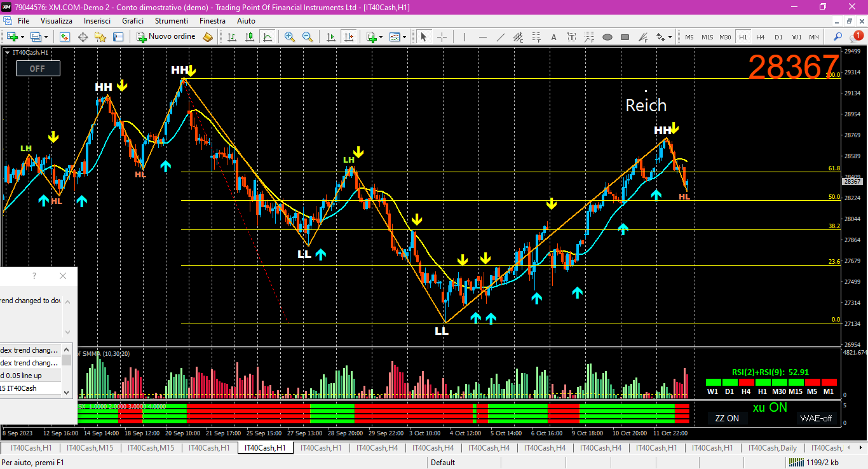Viewport: 868px width, 469px height.
Task: Open the Data Window crosshair-target icon
Action: coord(83,37)
